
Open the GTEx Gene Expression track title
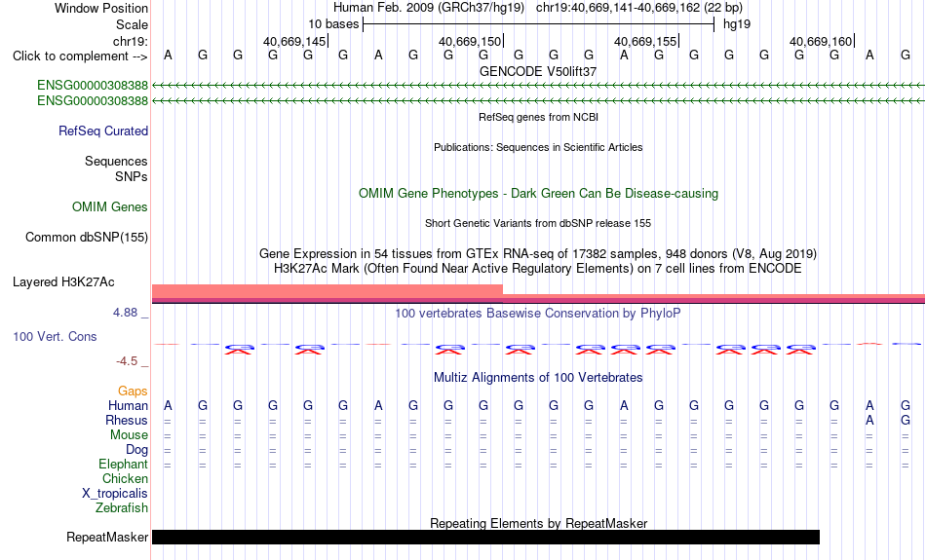pyautogui.click(x=538, y=254)
